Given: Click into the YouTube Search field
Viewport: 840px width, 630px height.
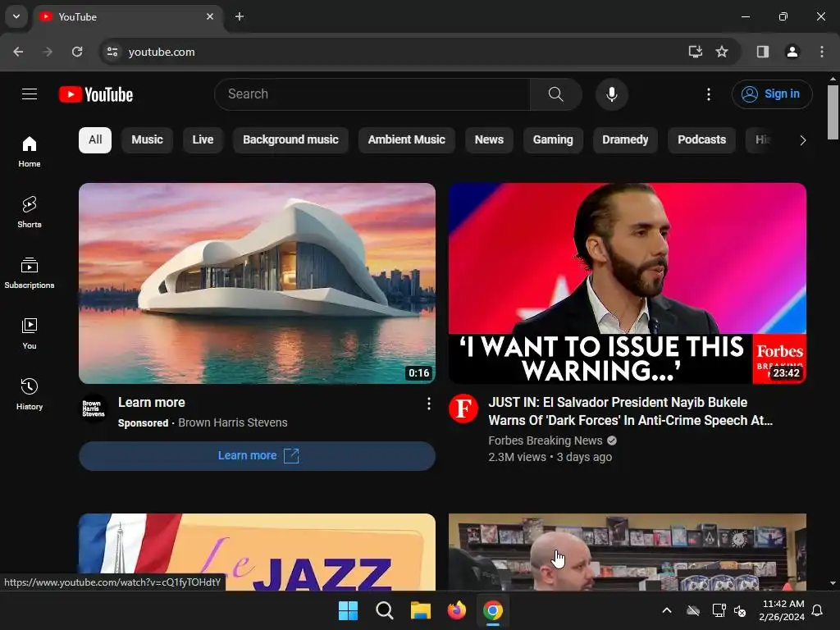Looking at the screenshot, I should [372, 94].
